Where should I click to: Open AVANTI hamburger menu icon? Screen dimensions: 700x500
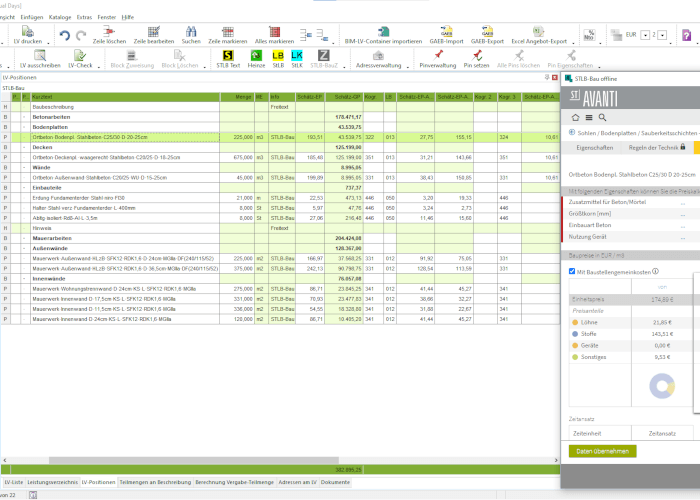589,117
